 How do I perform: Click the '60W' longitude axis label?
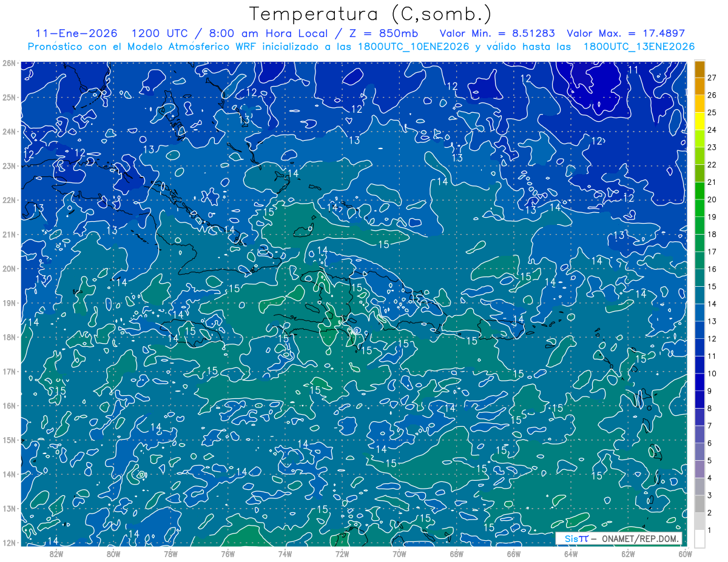[x=686, y=554]
